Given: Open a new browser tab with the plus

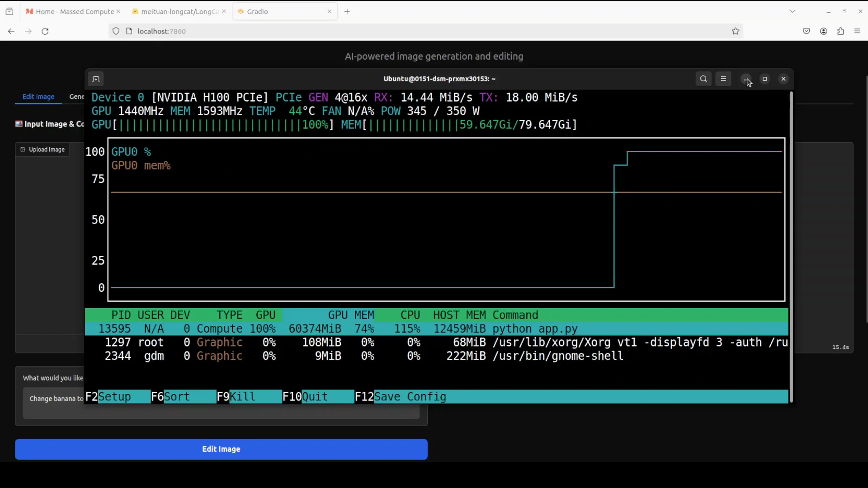Looking at the screenshot, I should pyautogui.click(x=347, y=11).
